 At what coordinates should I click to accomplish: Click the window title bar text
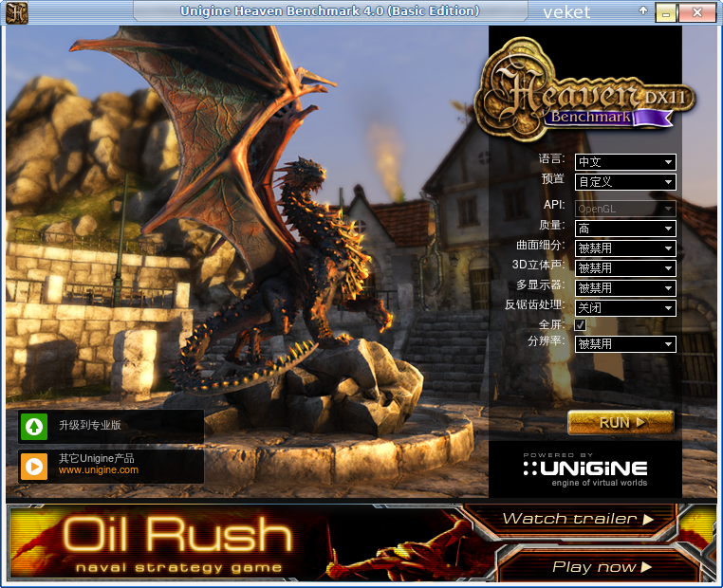[329, 11]
